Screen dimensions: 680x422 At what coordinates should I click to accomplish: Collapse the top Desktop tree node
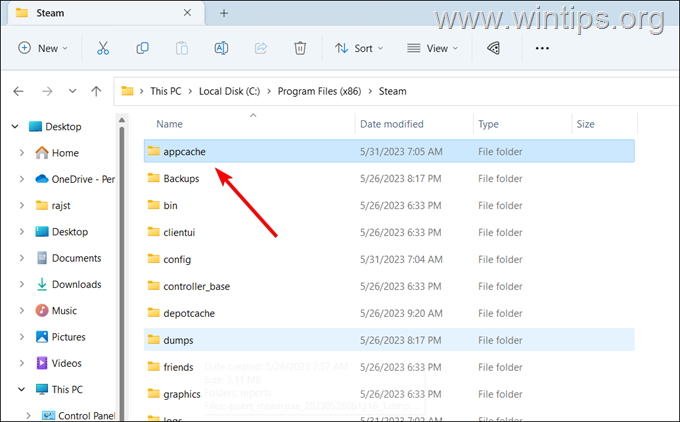(x=15, y=127)
